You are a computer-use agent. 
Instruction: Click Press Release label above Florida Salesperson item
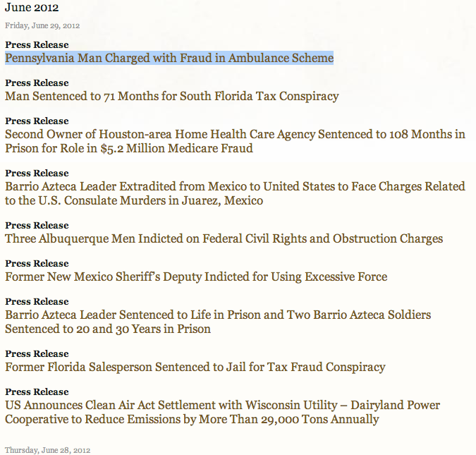[37, 354]
